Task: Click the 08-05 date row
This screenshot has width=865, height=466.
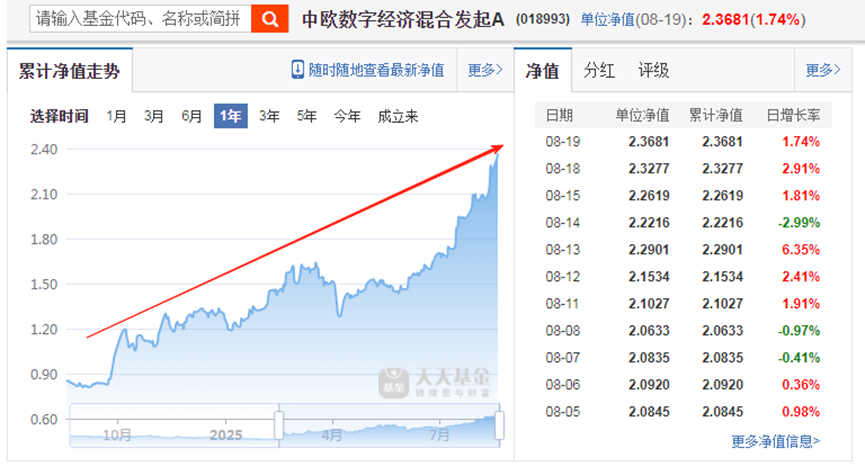Action: (683, 412)
